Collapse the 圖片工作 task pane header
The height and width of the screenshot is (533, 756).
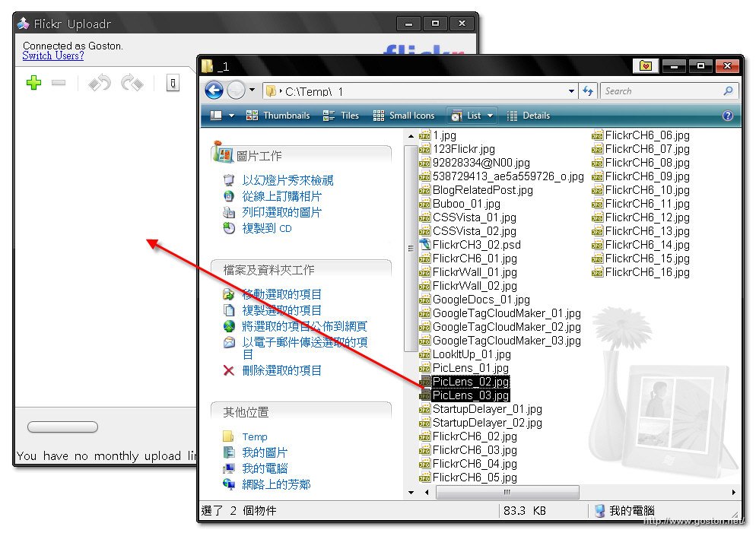pos(301,155)
